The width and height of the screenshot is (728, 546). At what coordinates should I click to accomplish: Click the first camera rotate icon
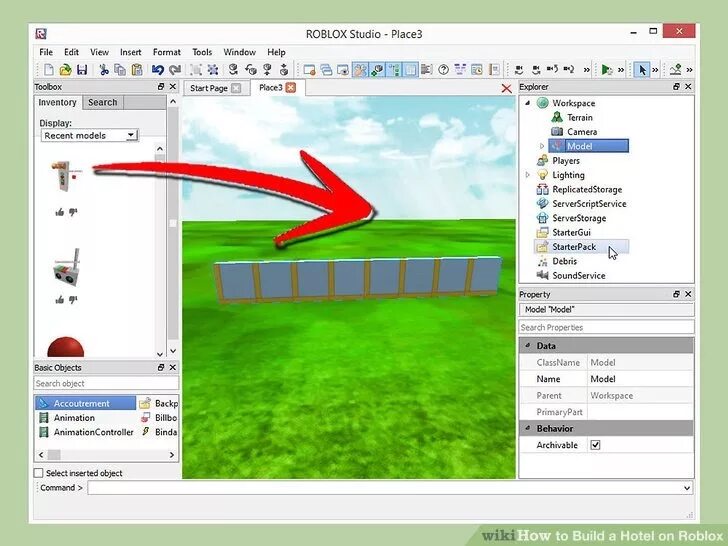519,70
